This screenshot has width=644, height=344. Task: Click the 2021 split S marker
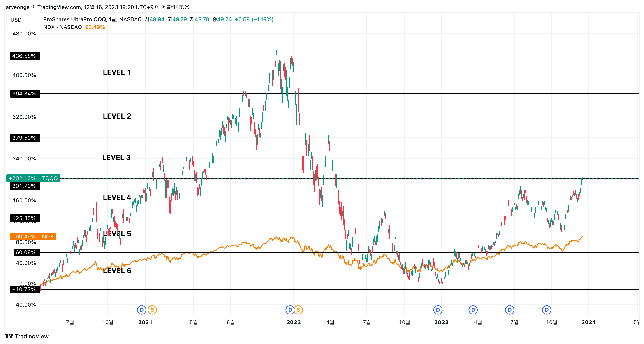(152, 310)
